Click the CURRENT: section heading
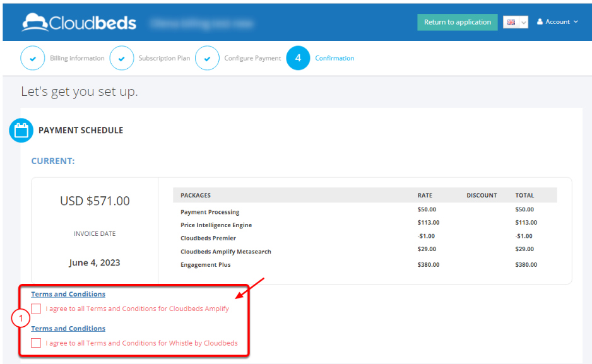 click(53, 161)
